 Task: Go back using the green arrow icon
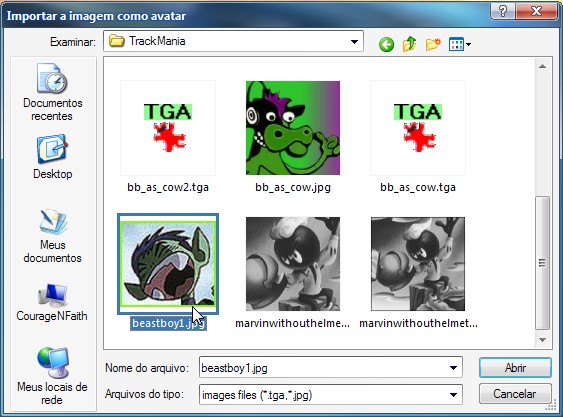386,45
